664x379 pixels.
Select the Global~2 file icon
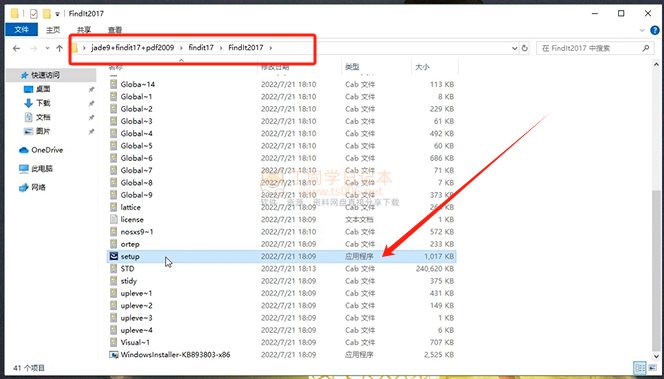click(113, 109)
